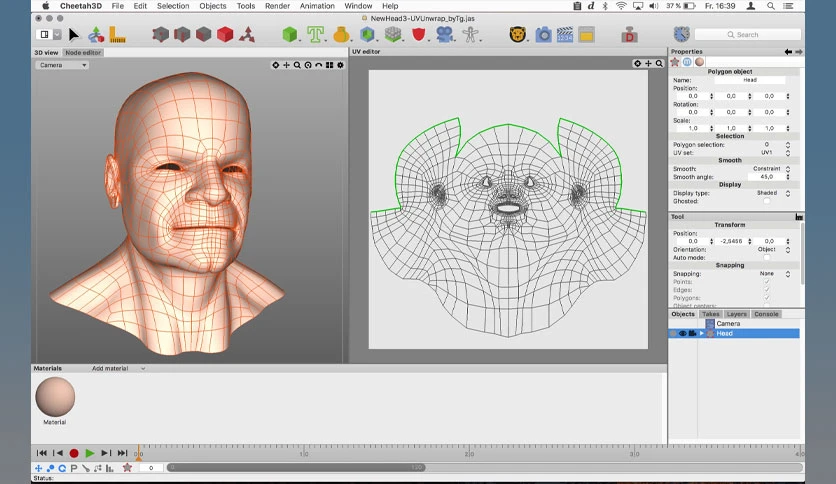This screenshot has width=836, height=484.
Task: Open the layout dropdown arrow beside layout button
Action: [57, 35]
